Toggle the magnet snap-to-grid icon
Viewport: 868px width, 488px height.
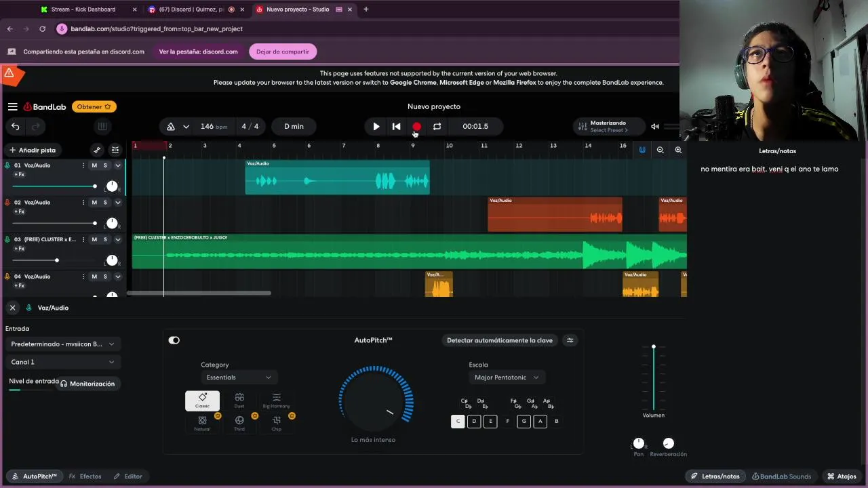click(x=642, y=150)
